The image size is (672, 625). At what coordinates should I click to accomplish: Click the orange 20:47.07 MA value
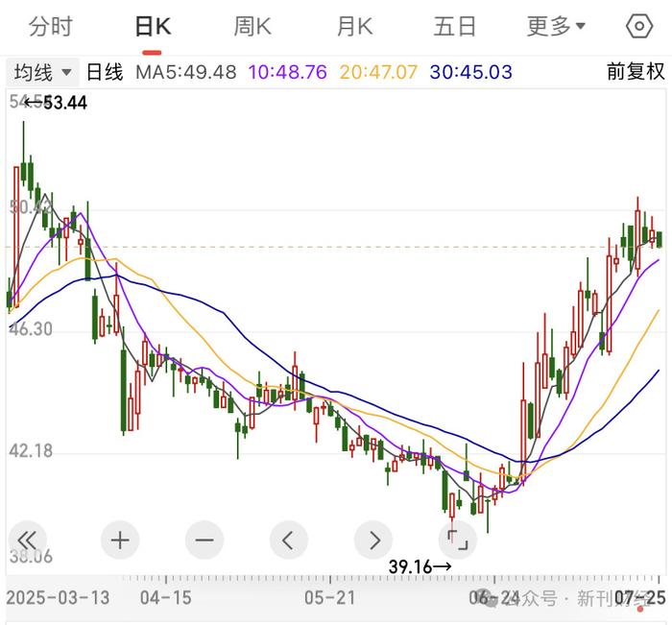(x=378, y=72)
